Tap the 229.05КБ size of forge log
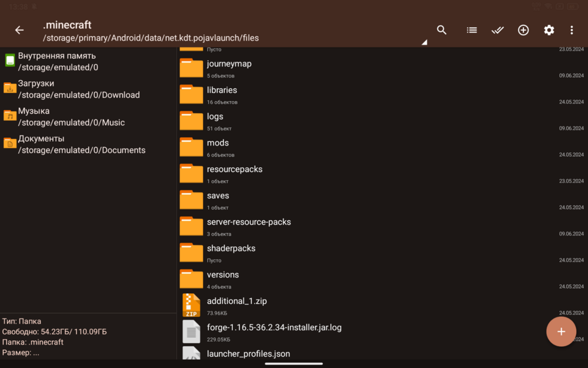Viewport: 588px width, 368px height. tap(218, 340)
